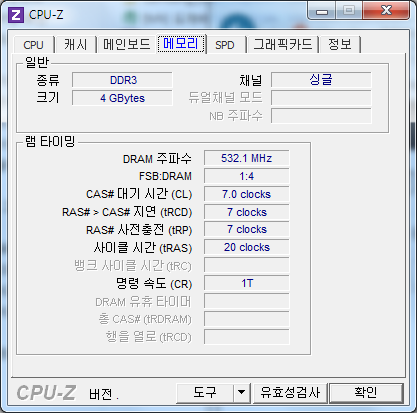The height and width of the screenshot is (413, 417).
Task: Click the 종류 label
Action: (48, 80)
